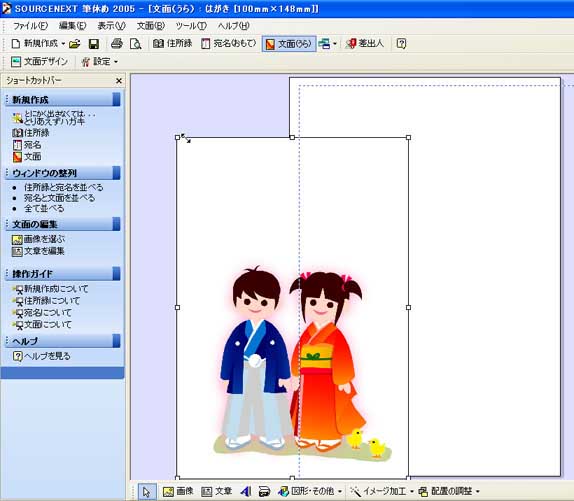Select 宛名と文面を並べる
Viewport: 574px width, 501px height.
coord(59,198)
